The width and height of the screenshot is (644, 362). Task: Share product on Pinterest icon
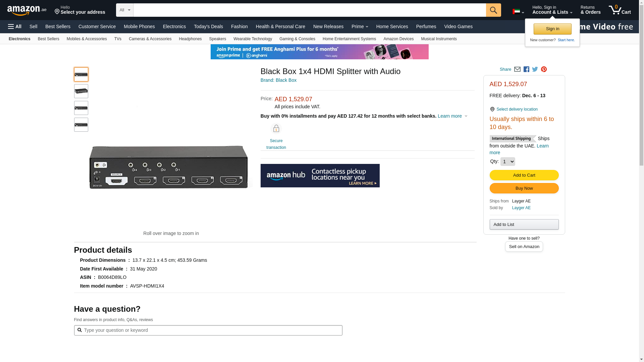[544, 69]
